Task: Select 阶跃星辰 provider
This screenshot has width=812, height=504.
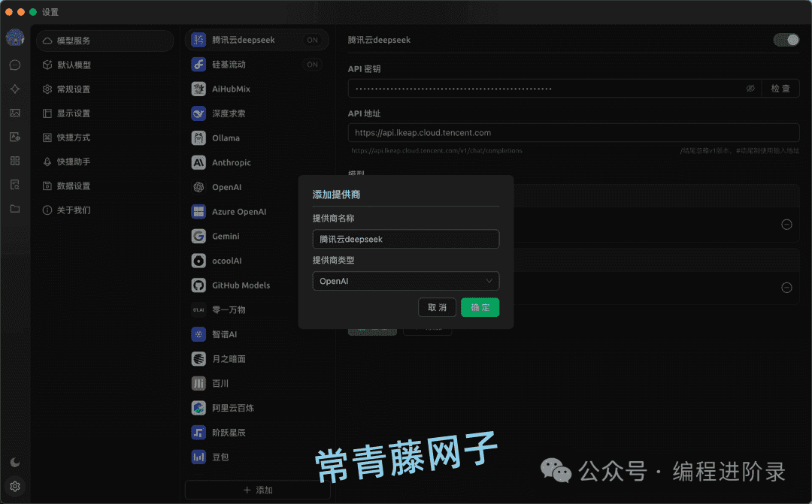Action: pos(256,433)
